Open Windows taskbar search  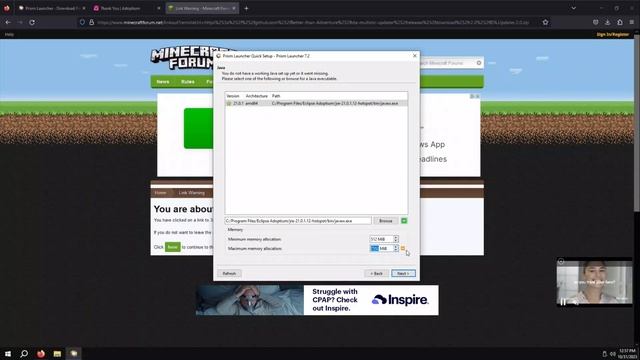(24, 353)
